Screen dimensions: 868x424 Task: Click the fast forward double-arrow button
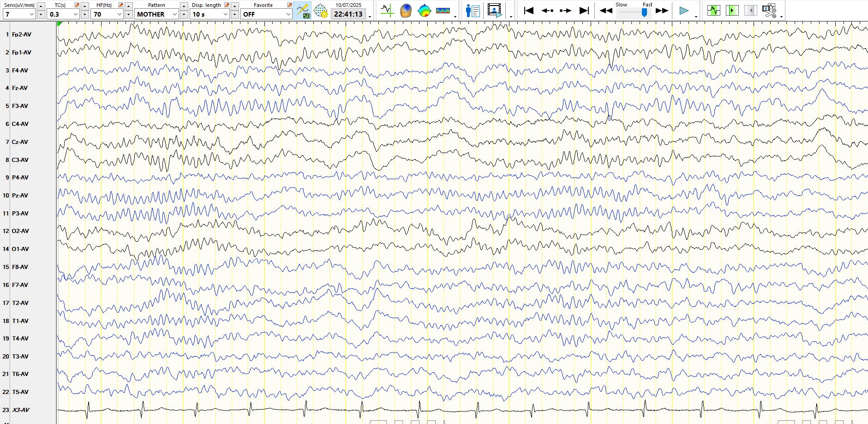[662, 10]
